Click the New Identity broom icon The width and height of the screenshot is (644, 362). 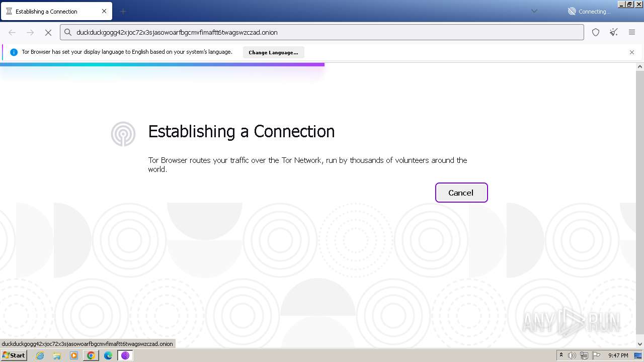click(x=614, y=32)
